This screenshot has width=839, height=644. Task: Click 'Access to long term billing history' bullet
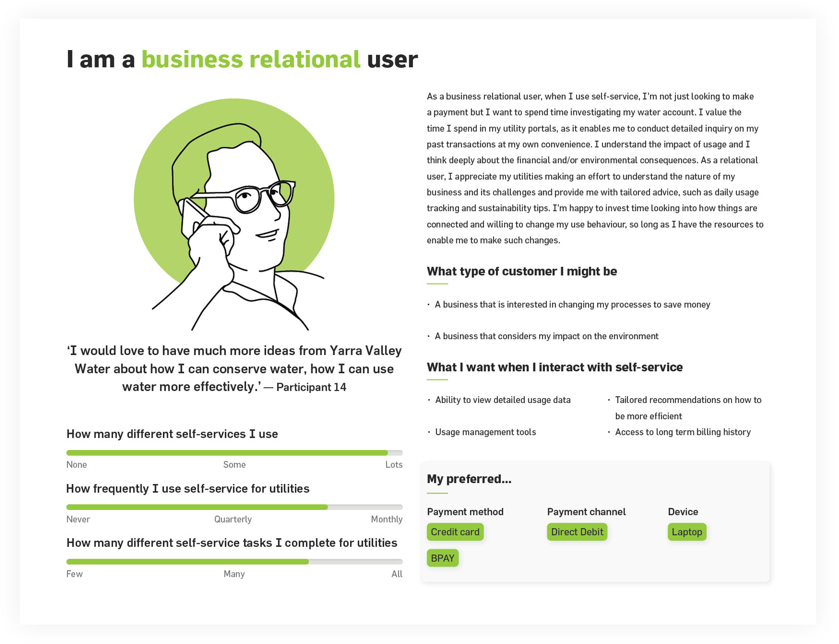682,432
